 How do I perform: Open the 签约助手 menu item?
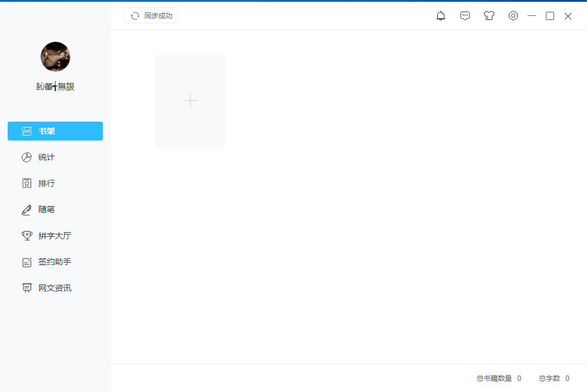(x=55, y=262)
